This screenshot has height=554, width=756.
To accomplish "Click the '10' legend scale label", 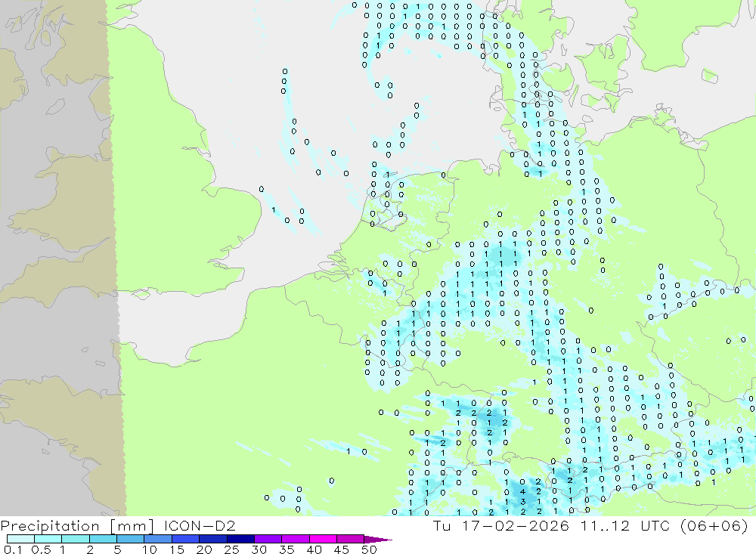I will (x=150, y=549).
